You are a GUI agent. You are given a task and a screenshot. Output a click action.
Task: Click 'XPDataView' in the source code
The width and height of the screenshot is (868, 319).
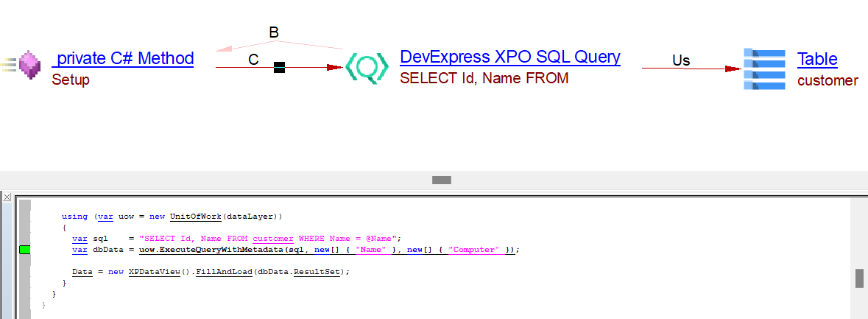click(x=154, y=272)
